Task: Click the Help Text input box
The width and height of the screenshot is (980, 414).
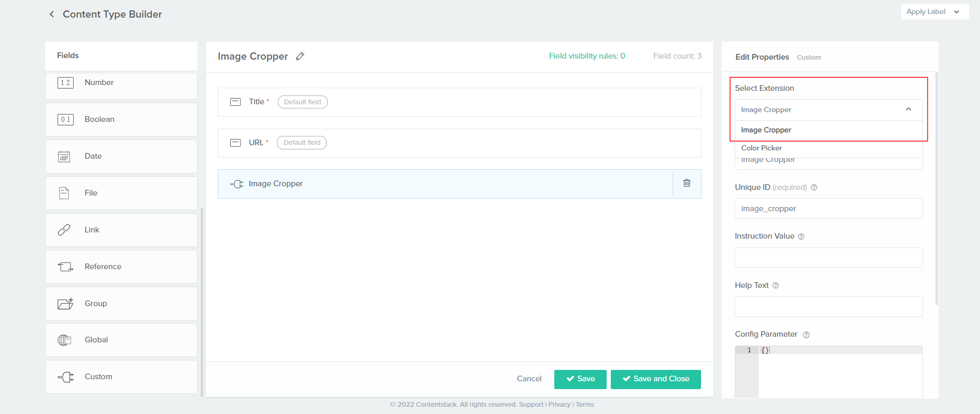Action: (829, 307)
